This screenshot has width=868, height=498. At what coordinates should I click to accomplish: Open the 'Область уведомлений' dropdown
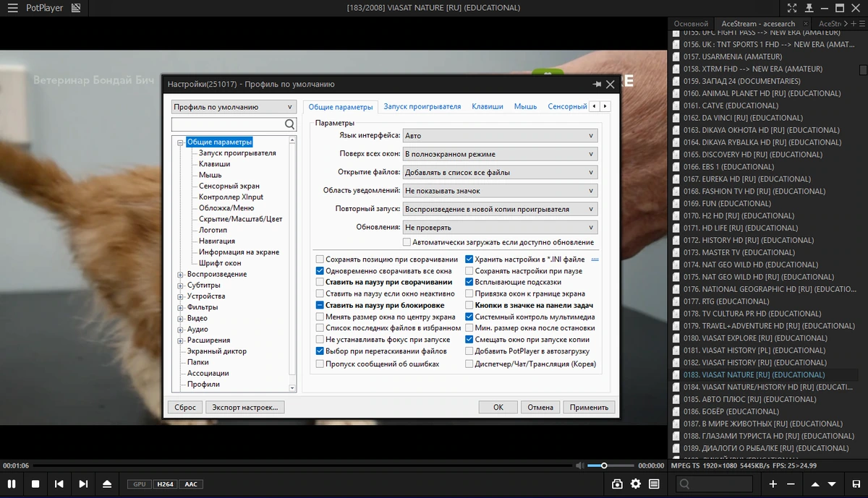tap(500, 191)
